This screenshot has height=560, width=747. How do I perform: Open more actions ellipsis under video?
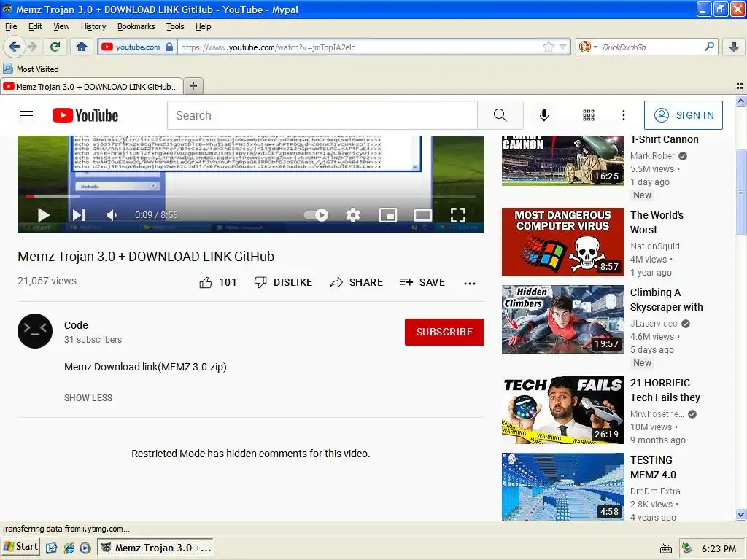470,284
